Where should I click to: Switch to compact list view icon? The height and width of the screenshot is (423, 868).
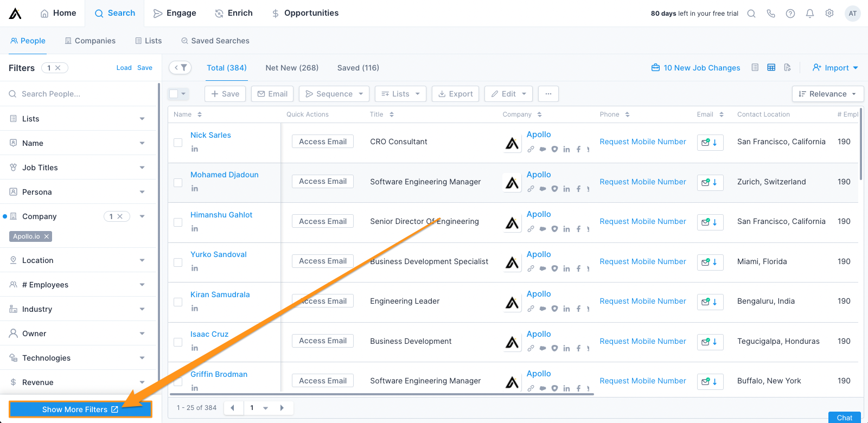755,68
